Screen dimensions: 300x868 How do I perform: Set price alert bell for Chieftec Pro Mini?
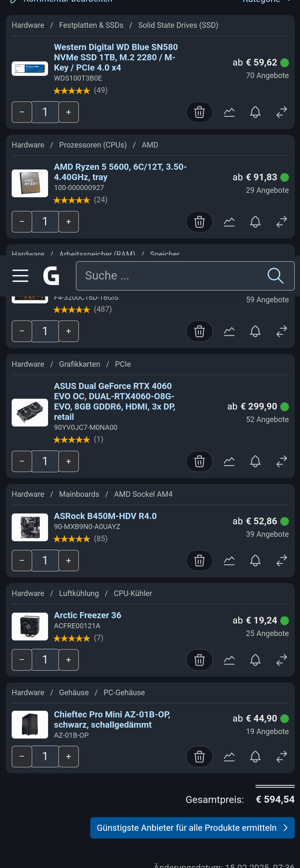(255, 756)
